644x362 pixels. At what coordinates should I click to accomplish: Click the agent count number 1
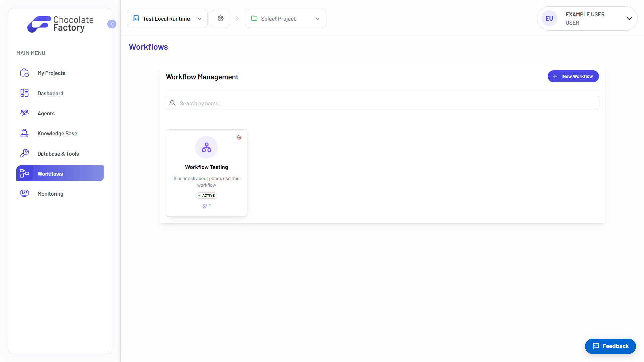(x=210, y=206)
